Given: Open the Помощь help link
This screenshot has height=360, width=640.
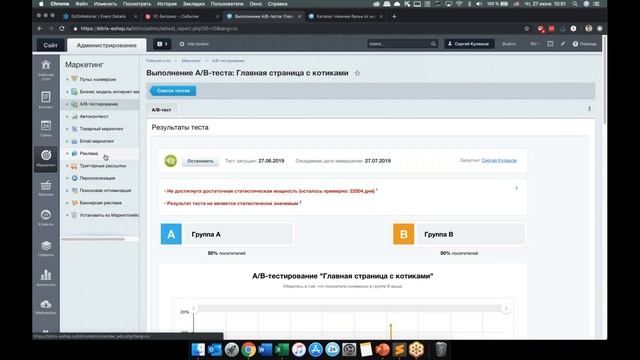Looking at the screenshot, I should (x=584, y=44).
